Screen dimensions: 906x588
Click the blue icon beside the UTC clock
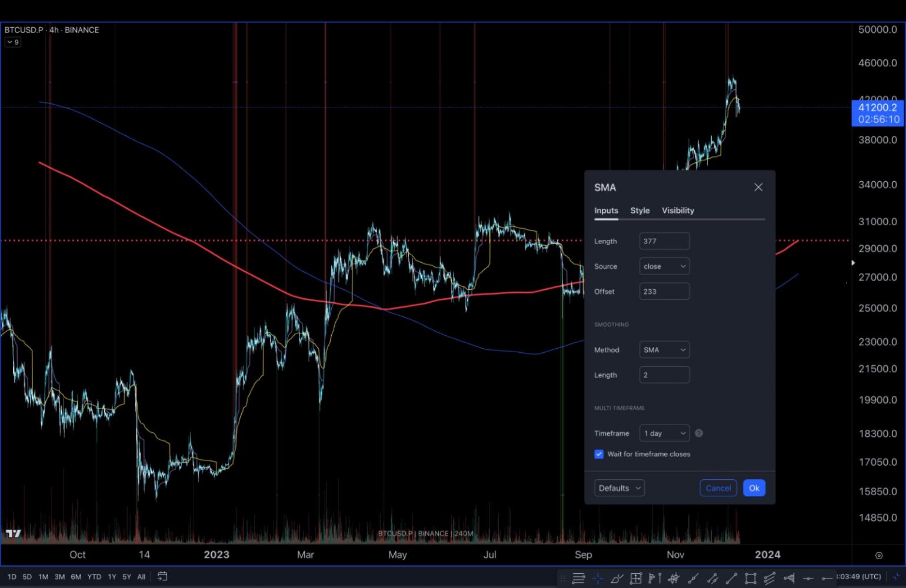coord(896,577)
